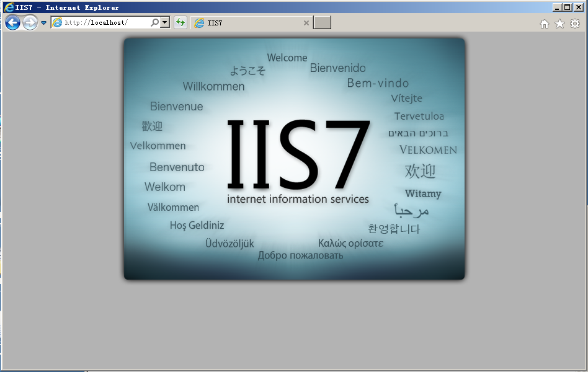Maximize the Internet Explorer window
The width and height of the screenshot is (588, 372).
[x=568, y=7]
